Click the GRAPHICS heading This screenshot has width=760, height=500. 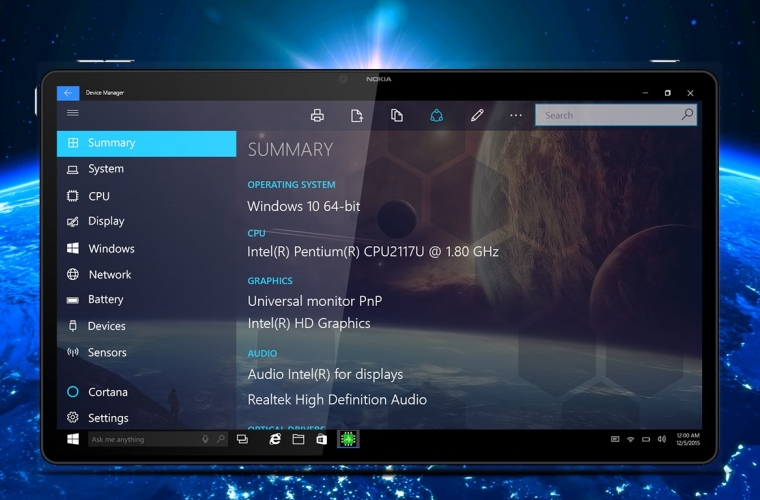(270, 281)
